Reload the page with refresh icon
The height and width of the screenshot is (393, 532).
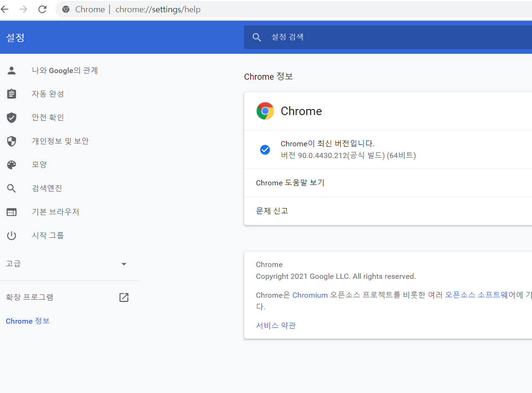point(42,9)
